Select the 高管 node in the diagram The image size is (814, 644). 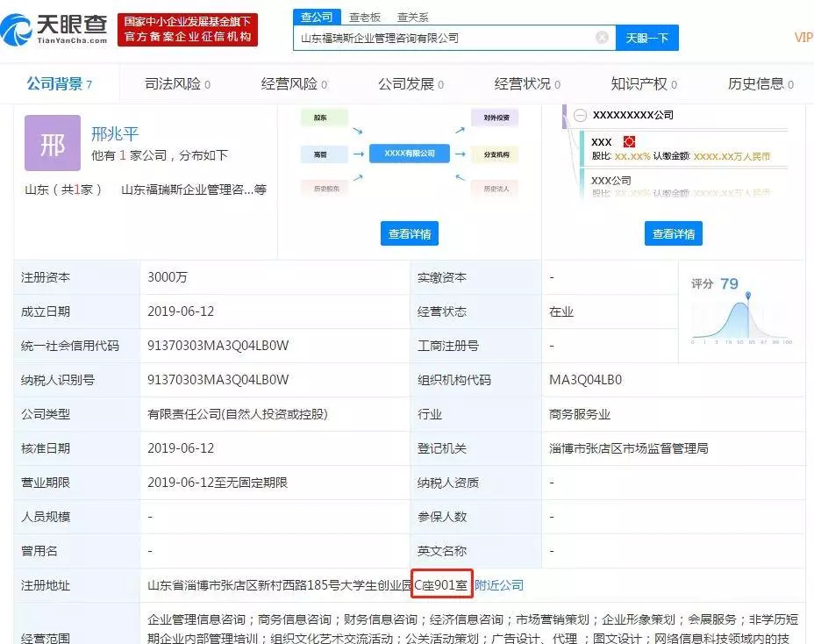coord(324,154)
